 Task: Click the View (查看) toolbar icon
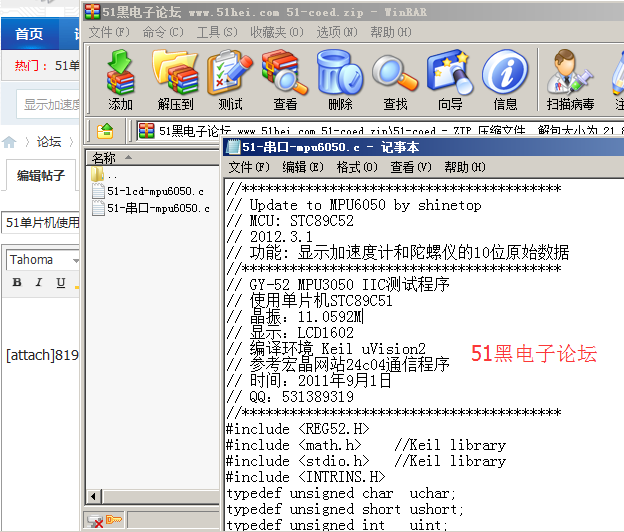[x=285, y=80]
